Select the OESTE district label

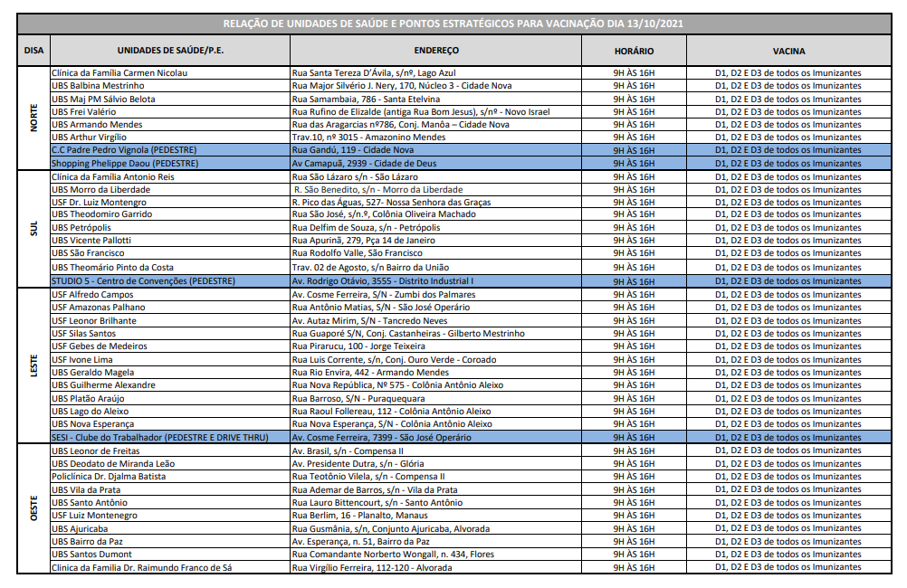[x=33, y=508]
